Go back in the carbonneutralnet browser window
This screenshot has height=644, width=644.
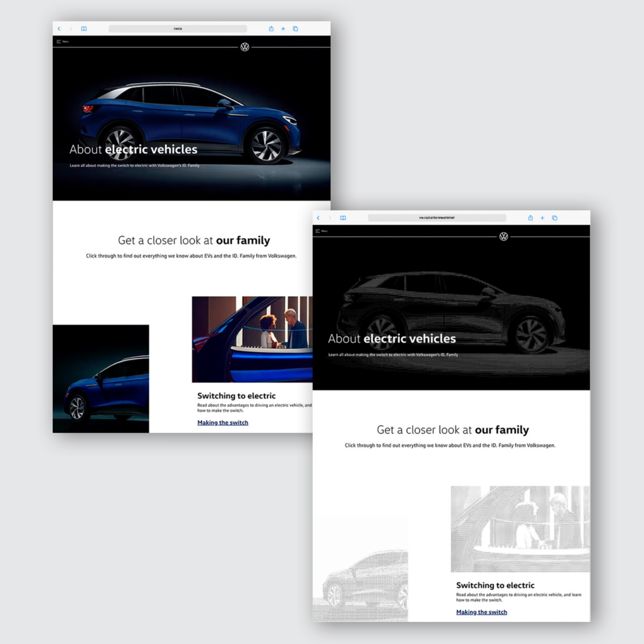[318, 218]
